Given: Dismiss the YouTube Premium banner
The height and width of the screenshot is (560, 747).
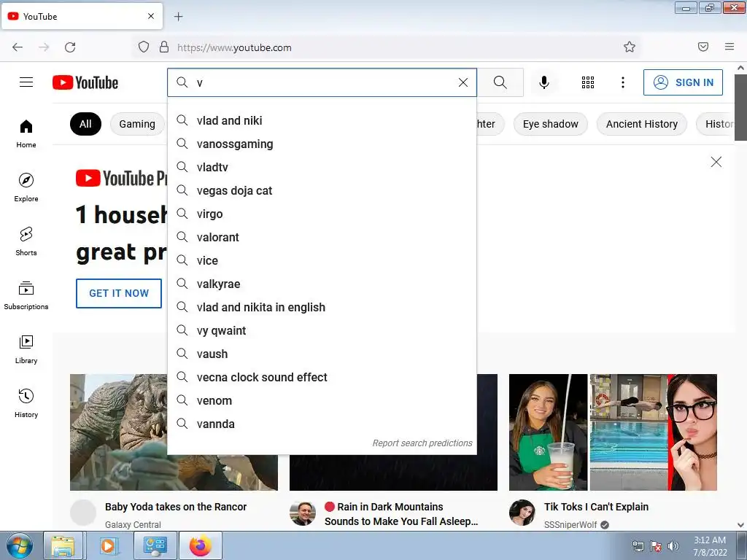Looking at the screenshot, I should pos(716,162).
